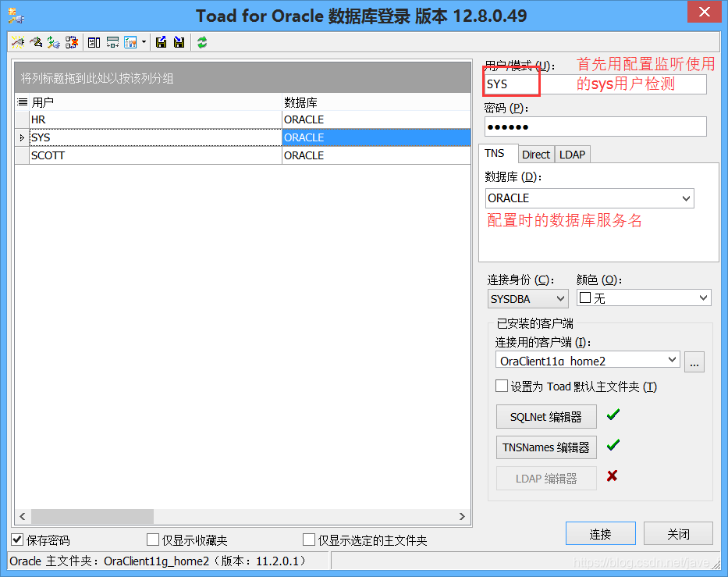The width and height of the screenshot is (728, 577).
Task: Click the Oracle 主文件夹 status bar text
Action: [x=158, y=561]
